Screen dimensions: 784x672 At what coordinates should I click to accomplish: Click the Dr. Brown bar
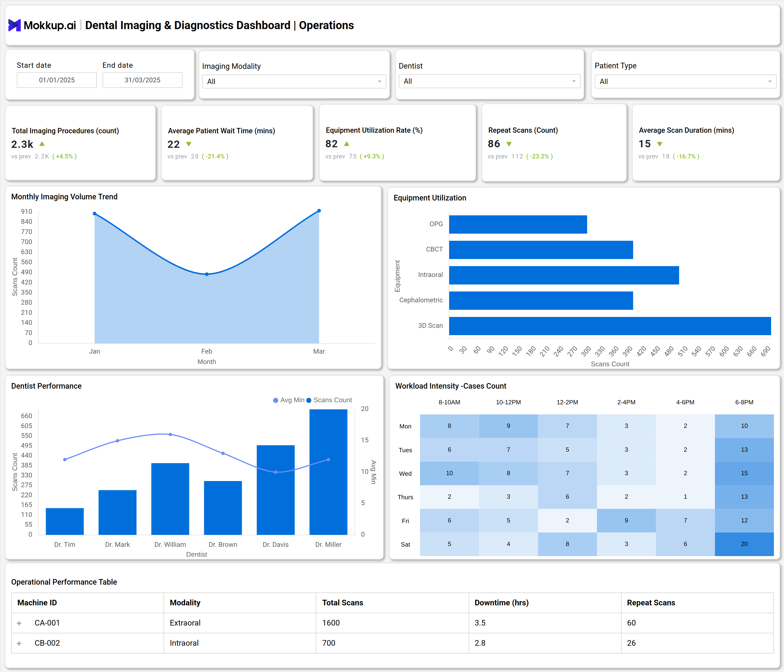[223, 508]
